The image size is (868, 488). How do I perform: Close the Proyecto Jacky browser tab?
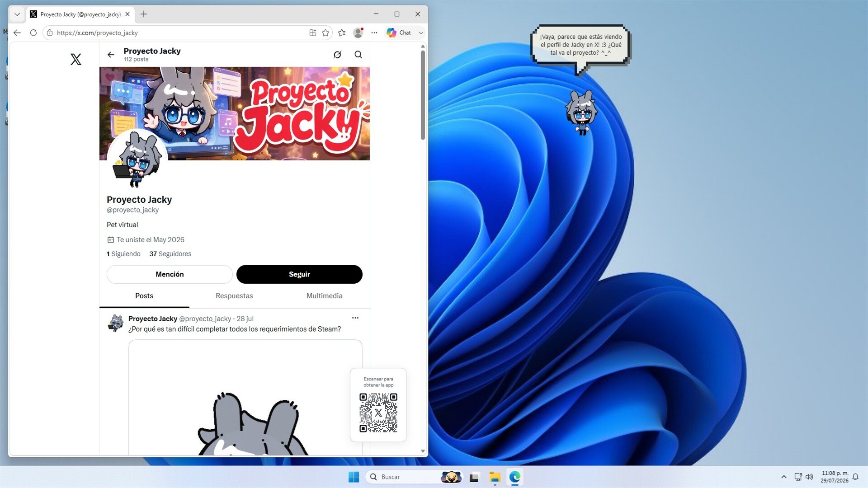127,14
